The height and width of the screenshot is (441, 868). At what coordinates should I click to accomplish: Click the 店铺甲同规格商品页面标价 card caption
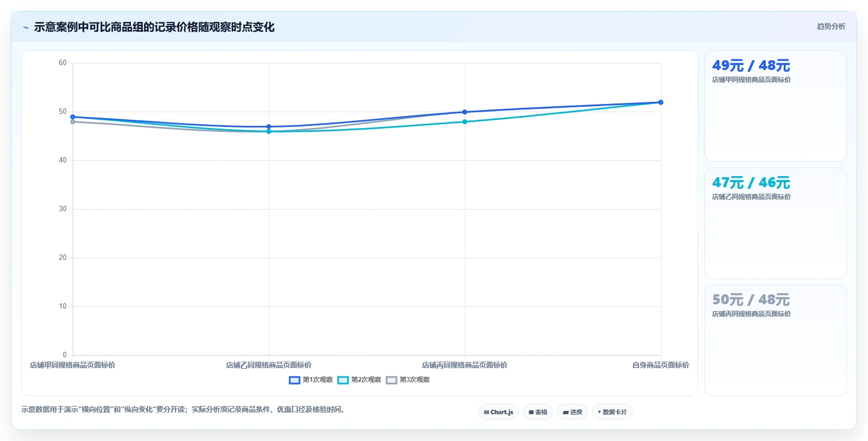pos(752,80)
